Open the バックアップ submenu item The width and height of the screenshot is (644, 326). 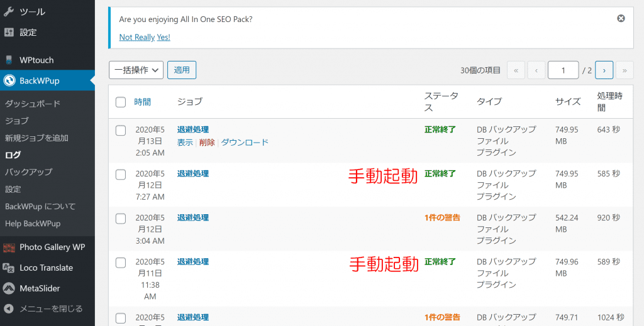28,171
